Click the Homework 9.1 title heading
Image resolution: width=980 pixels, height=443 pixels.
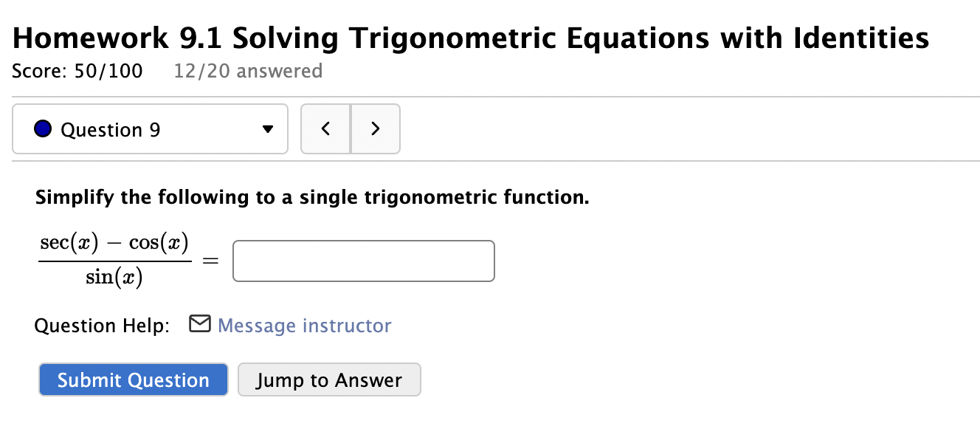click(x=470, y=37)
